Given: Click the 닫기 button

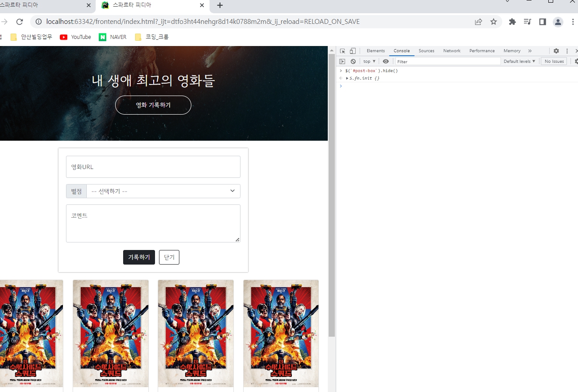Looking at the screenshot, I should tap(169, 257).
